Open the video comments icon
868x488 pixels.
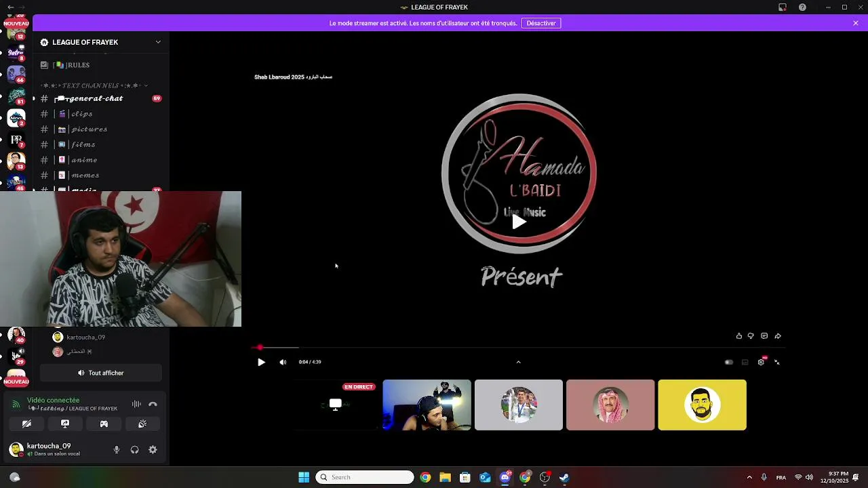click(x=764, y=336)
